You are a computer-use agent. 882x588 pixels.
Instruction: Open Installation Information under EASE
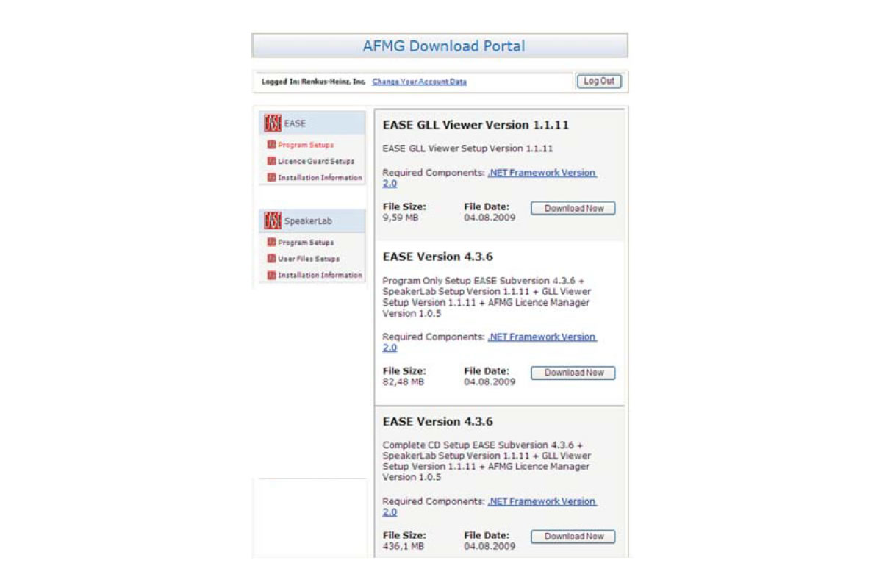click(320, 177)
